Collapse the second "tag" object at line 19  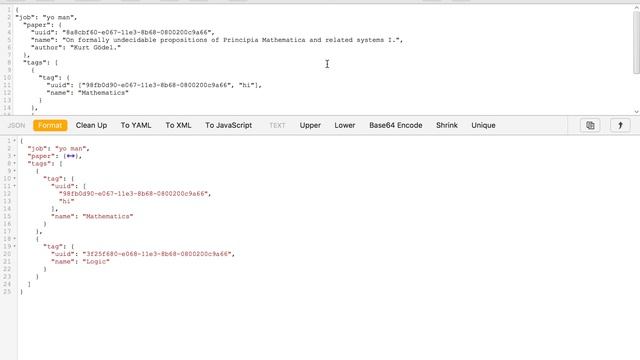[15, 247]
